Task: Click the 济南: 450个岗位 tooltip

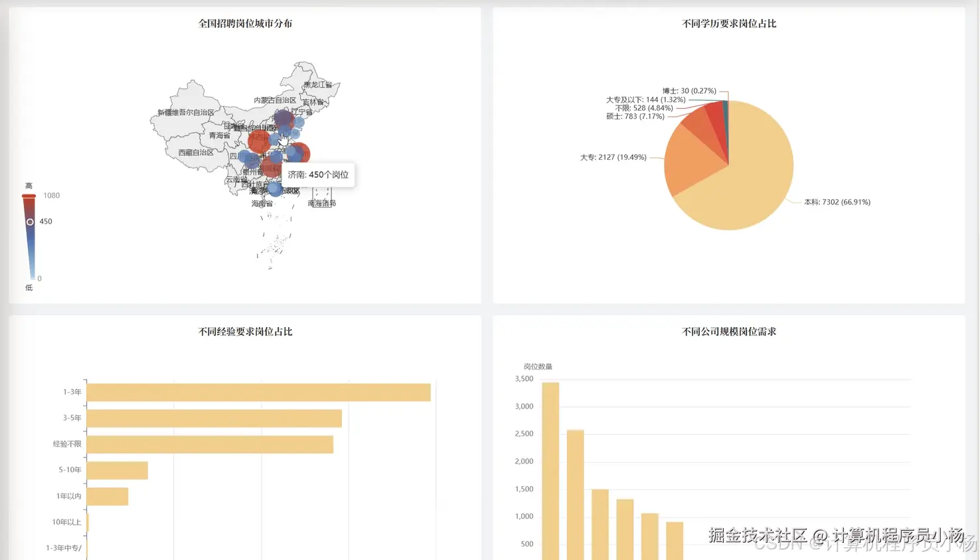Action: pos(318,175)
